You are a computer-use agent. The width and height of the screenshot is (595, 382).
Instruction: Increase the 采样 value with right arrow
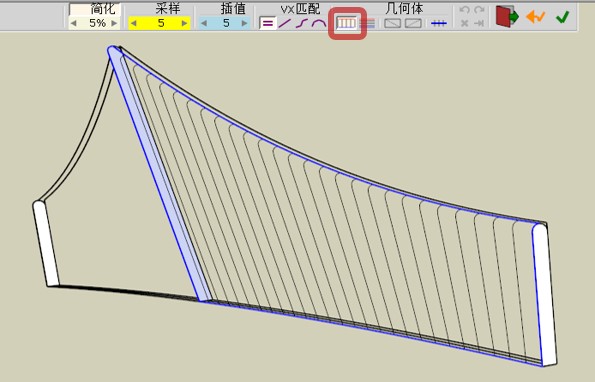(184, 24)
